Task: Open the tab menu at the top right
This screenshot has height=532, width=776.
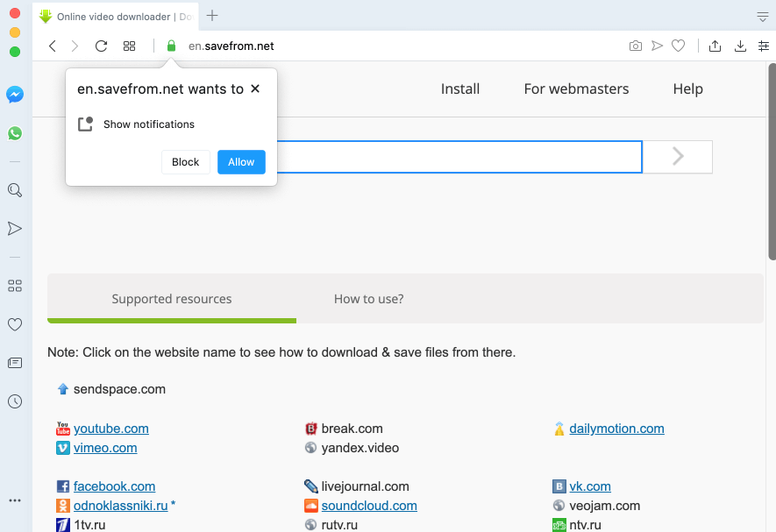Action: pos(763,17)
